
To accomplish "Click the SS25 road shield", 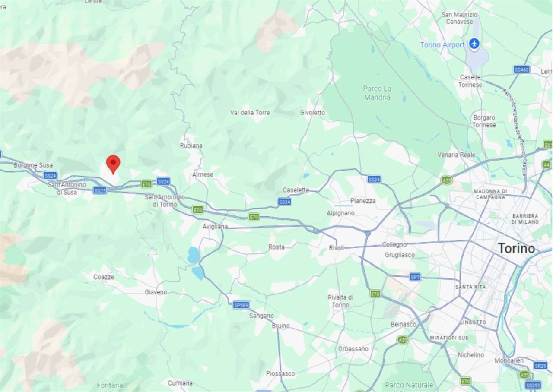I will point(100,190).
